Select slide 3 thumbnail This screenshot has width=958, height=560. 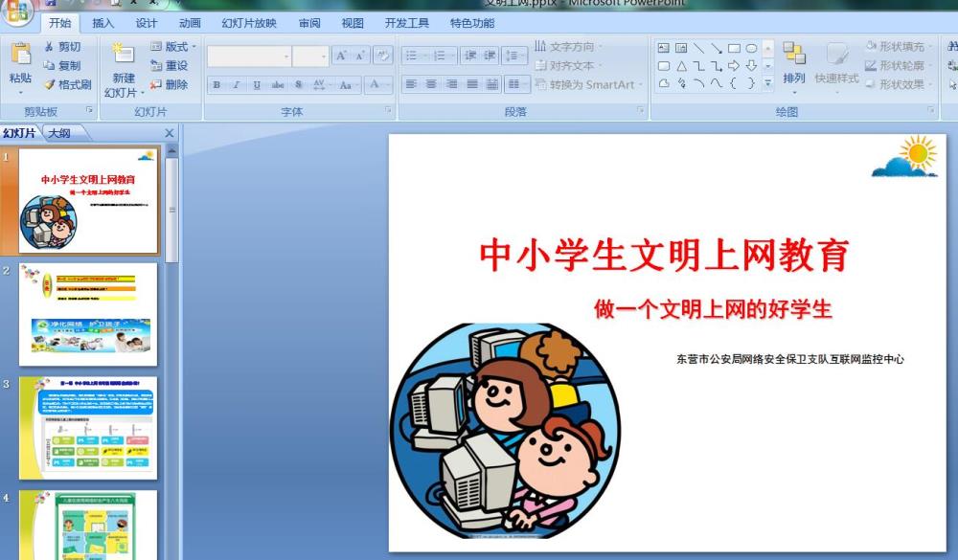[88, 428]
